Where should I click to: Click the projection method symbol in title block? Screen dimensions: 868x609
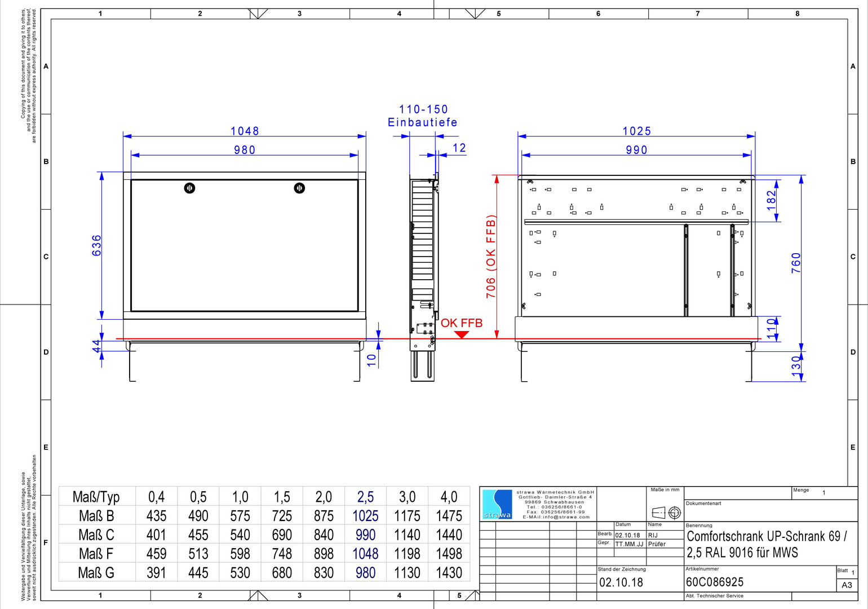666,513
